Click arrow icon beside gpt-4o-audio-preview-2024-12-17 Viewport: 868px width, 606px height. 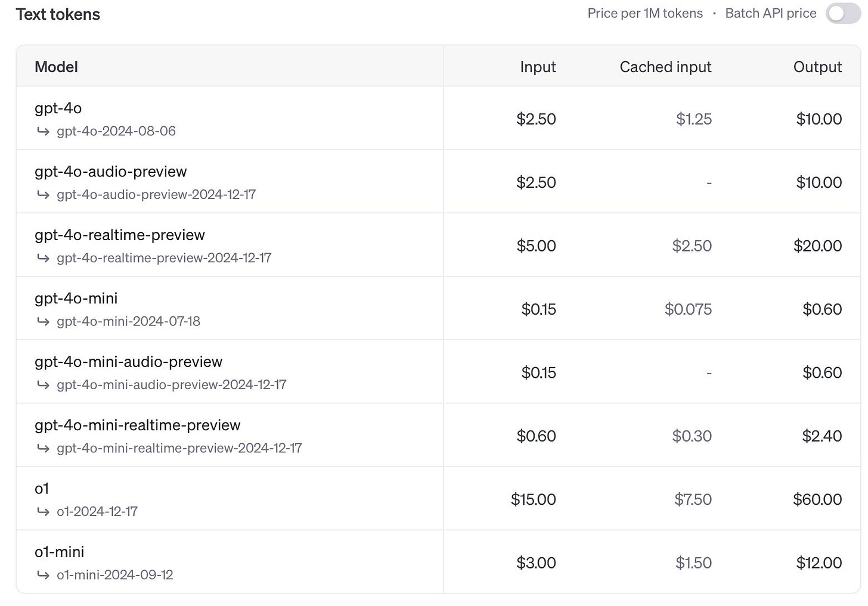tap(43, 195)
